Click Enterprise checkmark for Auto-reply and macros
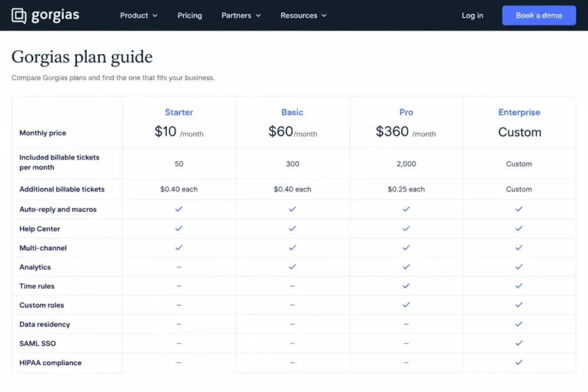Image resolution: width=588 pixels, height=392 pixels. [519, 209]
